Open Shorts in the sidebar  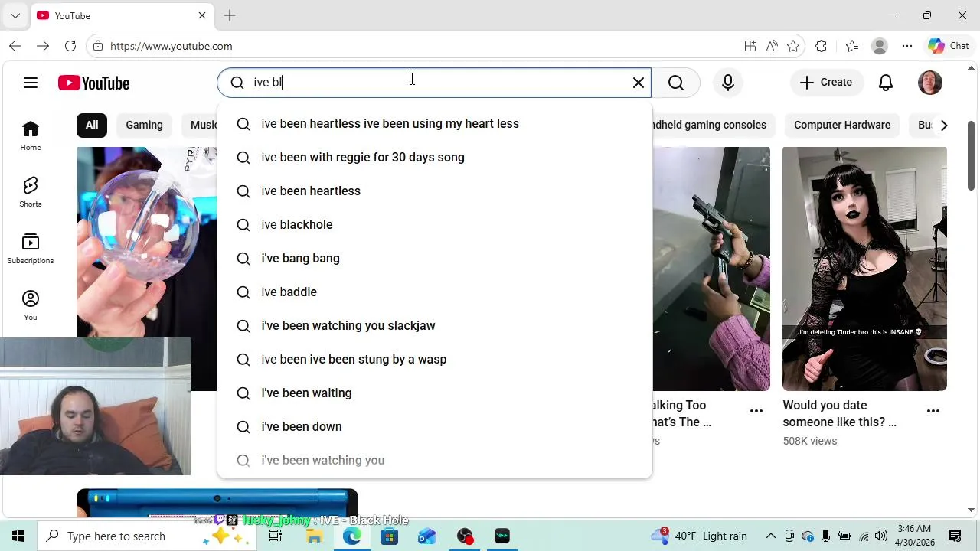31,193
